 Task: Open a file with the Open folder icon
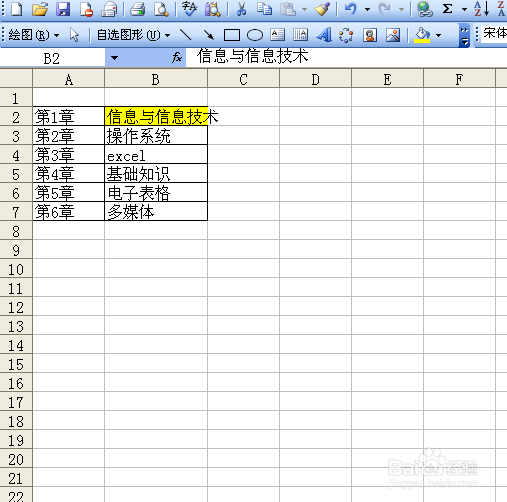pos(40,9)
